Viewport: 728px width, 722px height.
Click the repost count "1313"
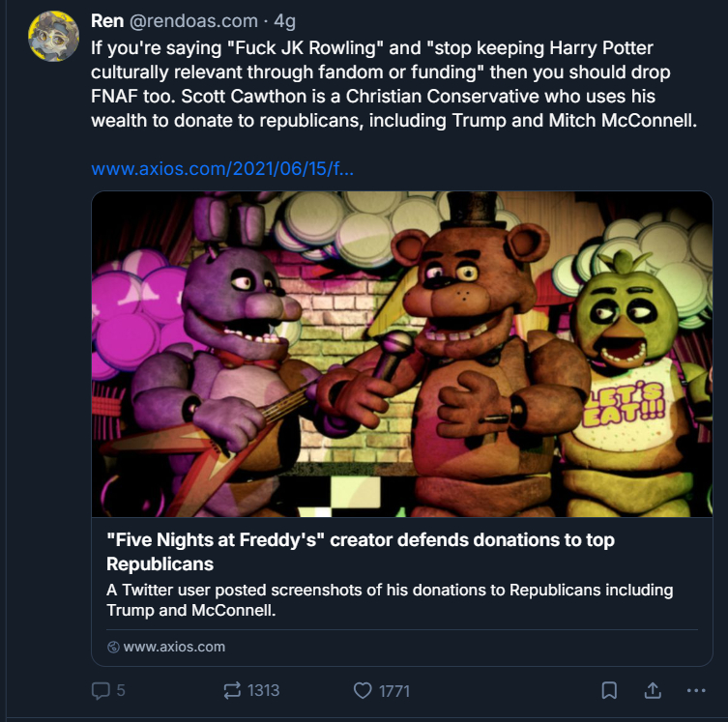pos(263,690)
